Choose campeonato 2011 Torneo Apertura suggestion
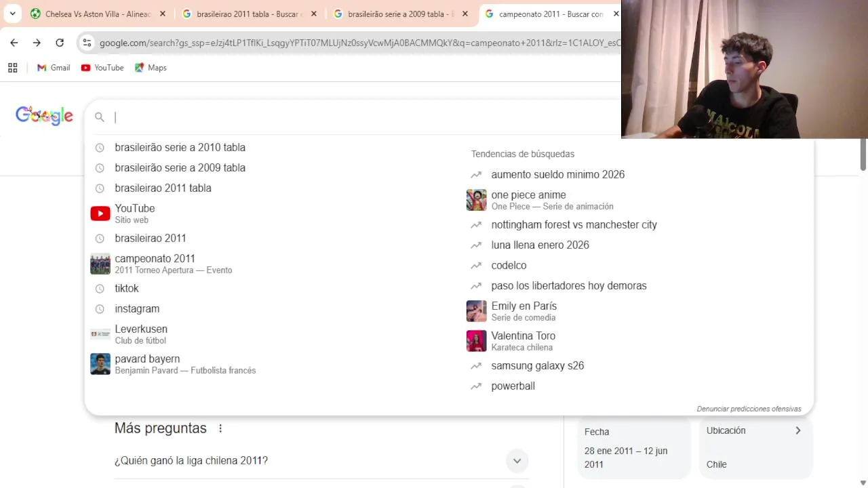 coord(173,264)
